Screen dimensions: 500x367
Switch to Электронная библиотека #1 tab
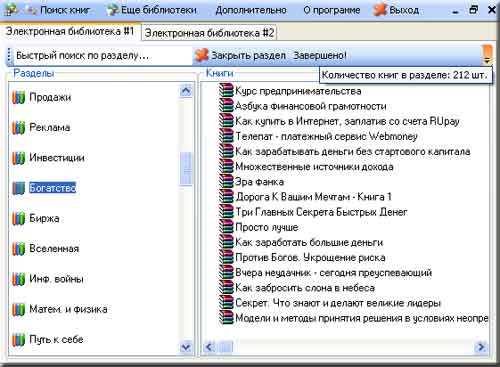pyautogui.click(x=70, y=31)
